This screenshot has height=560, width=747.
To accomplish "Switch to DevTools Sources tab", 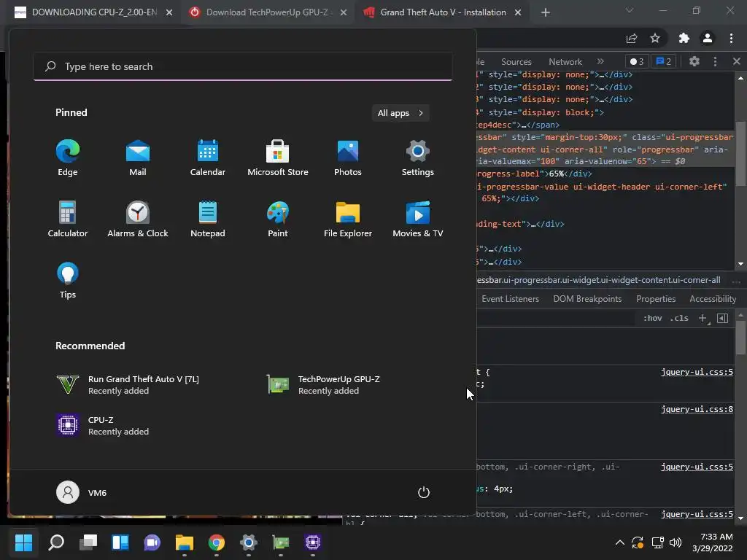I will [516, 62].
